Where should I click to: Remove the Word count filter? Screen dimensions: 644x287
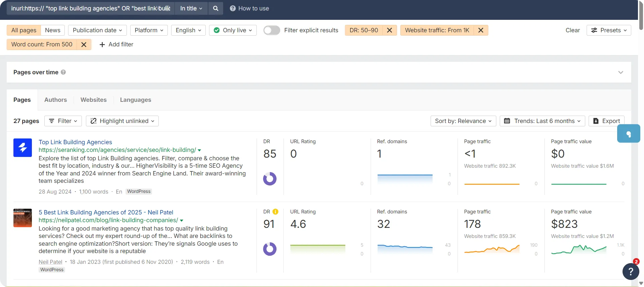coord(84,44)
